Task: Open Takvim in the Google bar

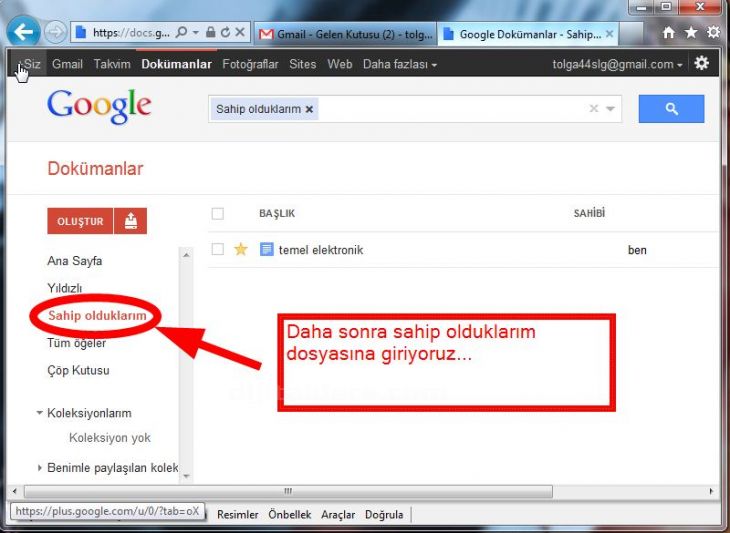Action: [x=112, y=64]
